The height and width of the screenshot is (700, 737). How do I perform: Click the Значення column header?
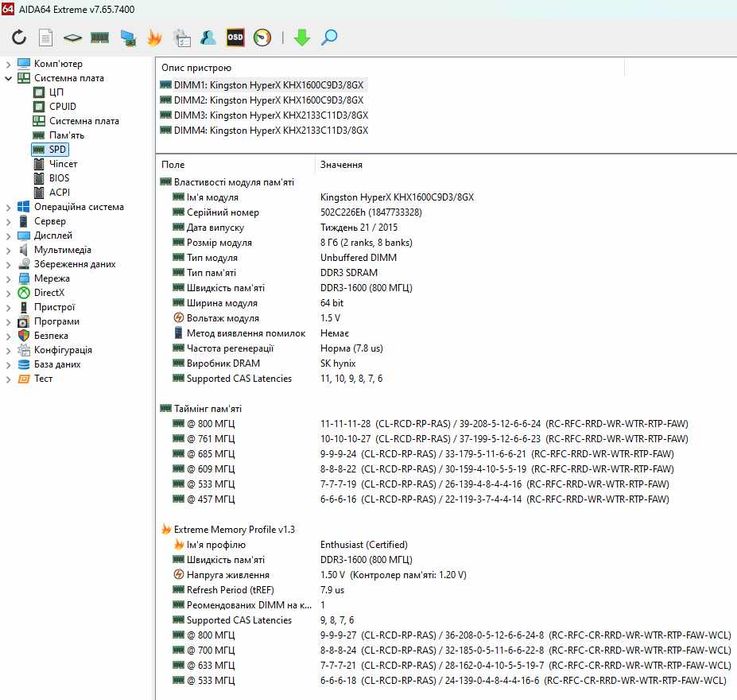click(x=341, y=165)
